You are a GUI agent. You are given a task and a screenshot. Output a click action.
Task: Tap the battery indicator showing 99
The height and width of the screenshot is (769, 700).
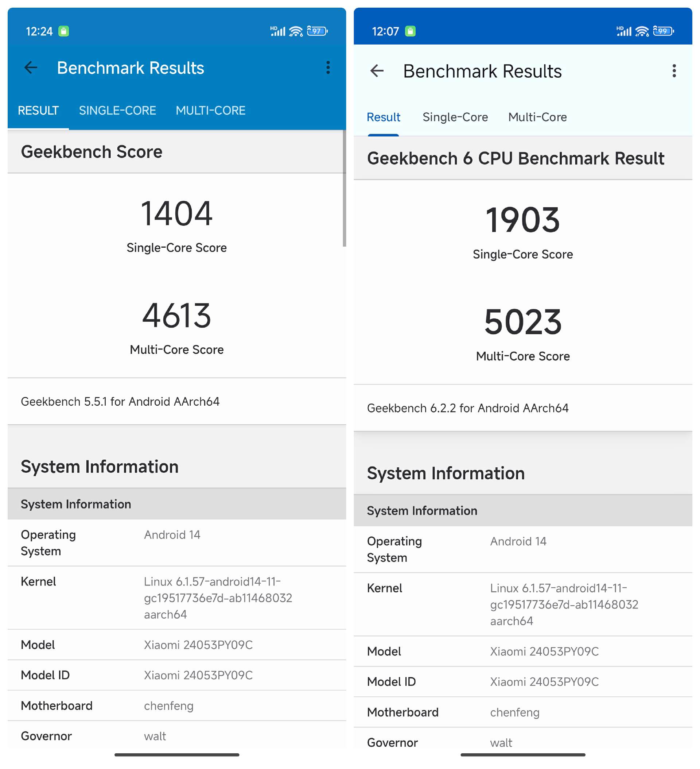664,31
